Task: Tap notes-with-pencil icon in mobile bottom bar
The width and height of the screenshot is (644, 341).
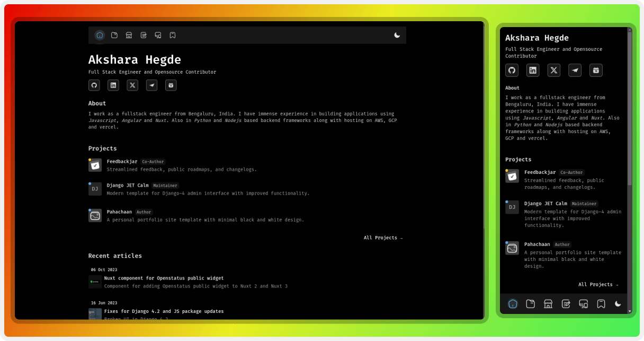Action: 566,304
